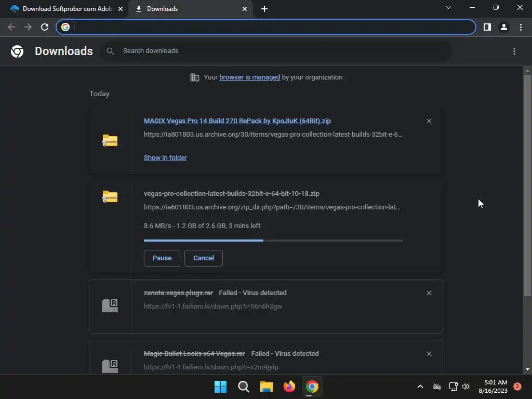Click the managed organization building icon

195,77
